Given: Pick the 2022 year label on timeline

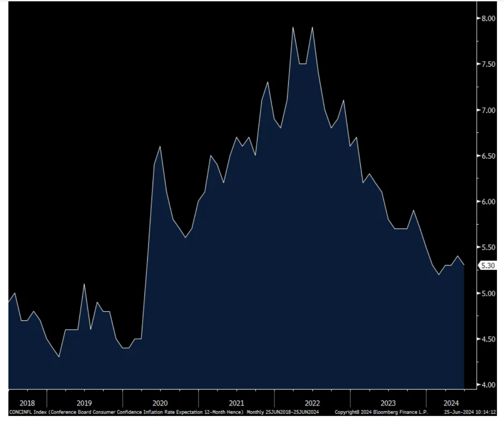Looking at the screenshot, I should click(x=312, y=403).
